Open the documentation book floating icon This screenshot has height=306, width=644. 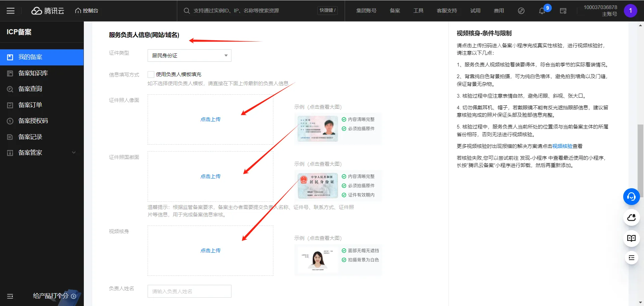(x=631, y=238)
